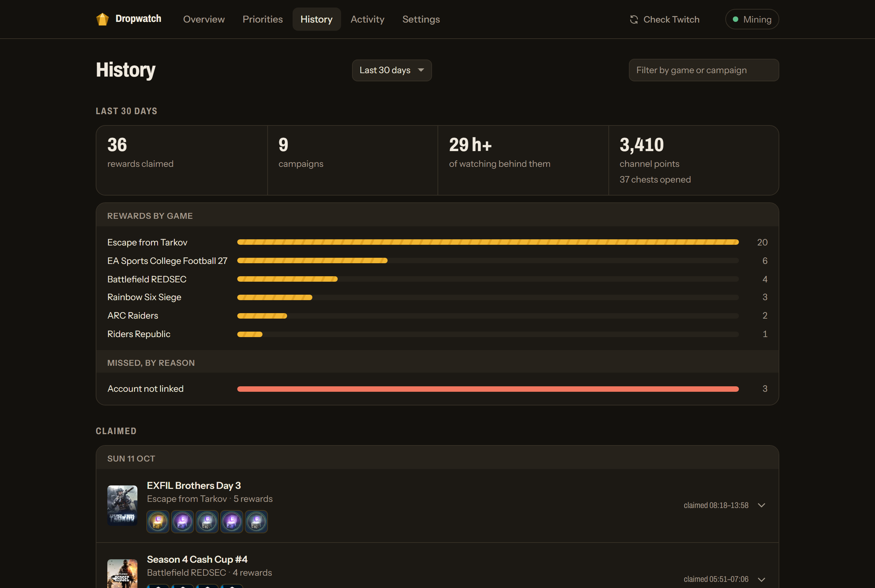Click the EXFIL Brothers Day 3 title
Screen dimensions: 875x588
coord(194,485)
